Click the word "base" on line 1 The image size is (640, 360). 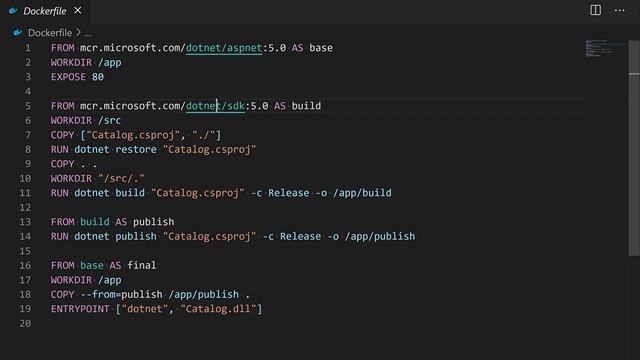(321, 48)
